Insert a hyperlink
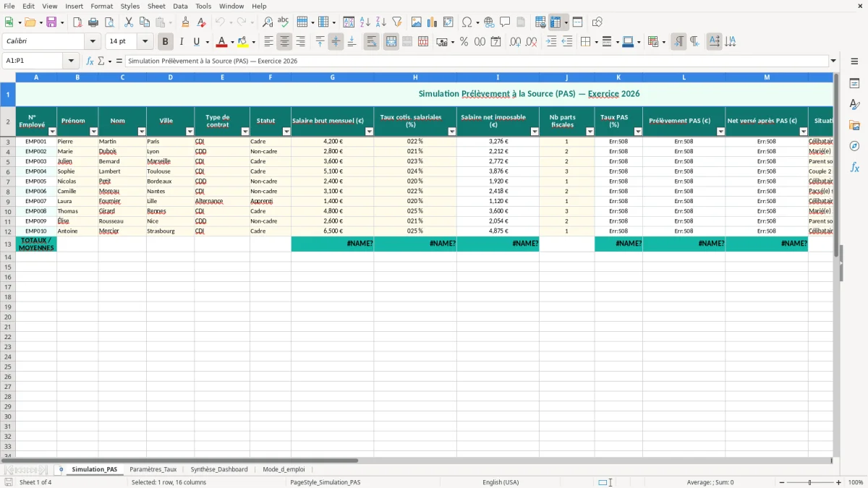868x488 pixels. 489,22
